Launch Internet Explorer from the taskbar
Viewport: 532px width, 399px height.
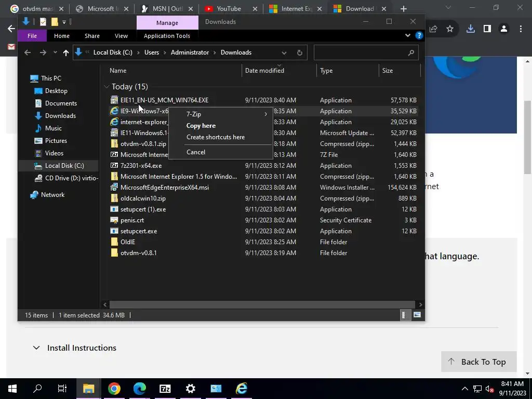coord(241,389)
